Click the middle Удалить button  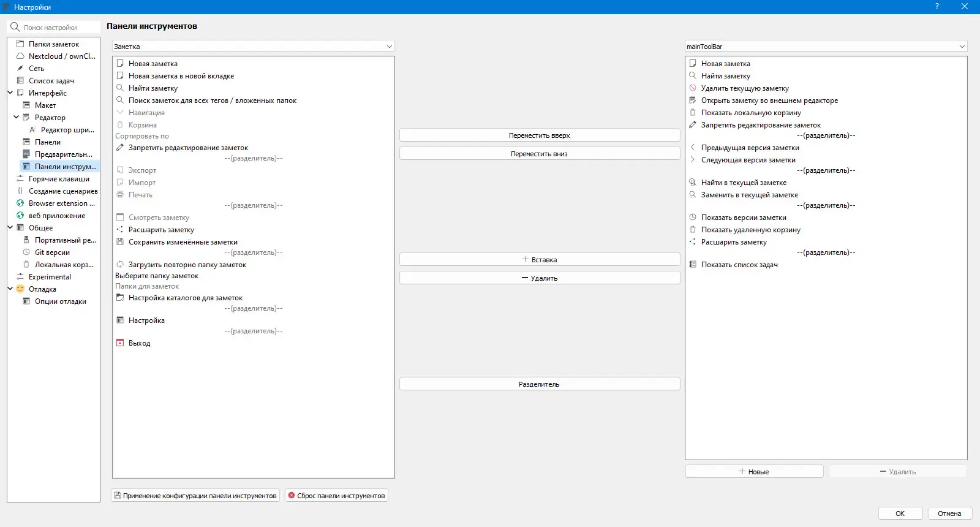[x=540, y=278]
